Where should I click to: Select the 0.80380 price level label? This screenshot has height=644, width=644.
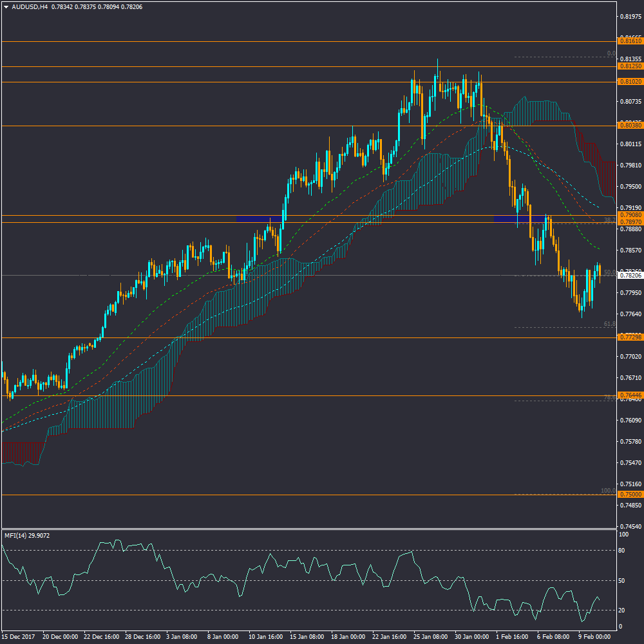[x=629, y=126]
